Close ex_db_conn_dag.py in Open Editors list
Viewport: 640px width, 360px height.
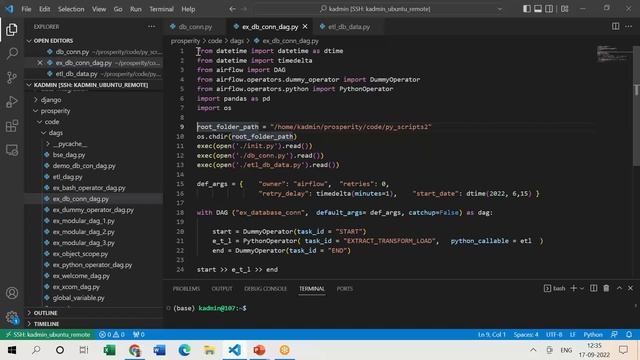pyautogui.click(x=40, y=63)
